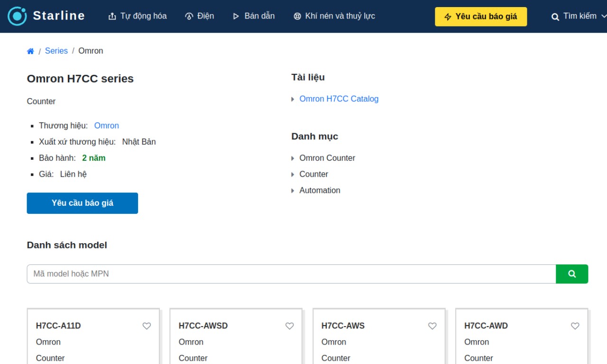Screen dimensions: 607x364
Task: Click the arrow before Omron H7CC Catalog
Action: (293, 99)
